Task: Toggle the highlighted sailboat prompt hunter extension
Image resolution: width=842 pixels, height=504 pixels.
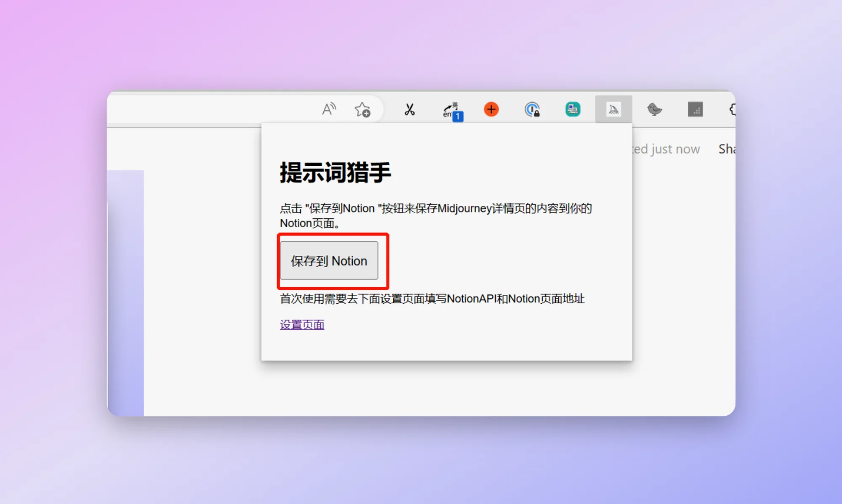Action: 613,109
